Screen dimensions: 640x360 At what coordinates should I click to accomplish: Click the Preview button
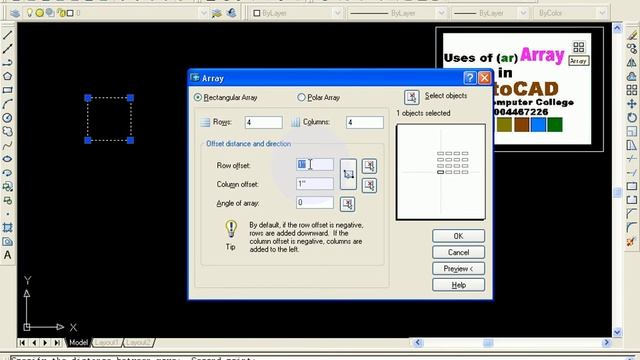pos(458,269)
